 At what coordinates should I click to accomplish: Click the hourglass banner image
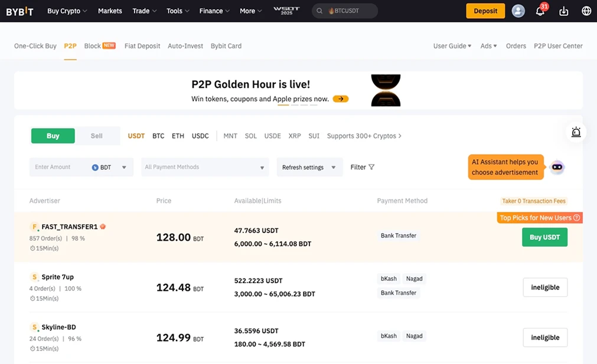click(386, 90)
